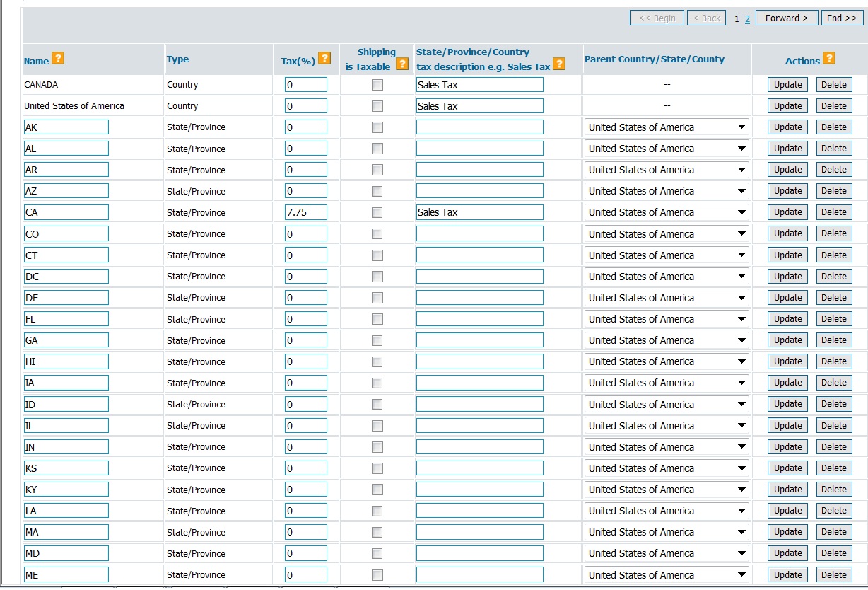The image size is (868, 590).
Task: Sort by Name column header
Action: tap(36, 62)
